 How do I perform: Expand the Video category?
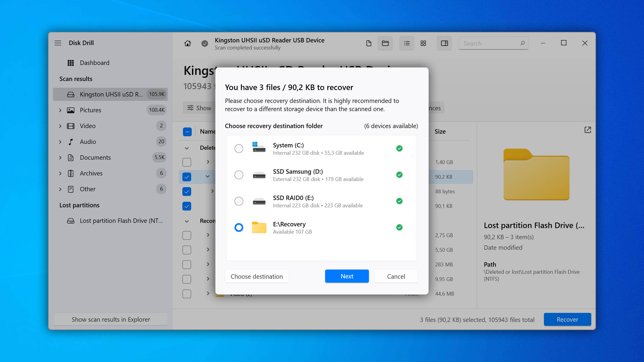[x=60, y=126]
